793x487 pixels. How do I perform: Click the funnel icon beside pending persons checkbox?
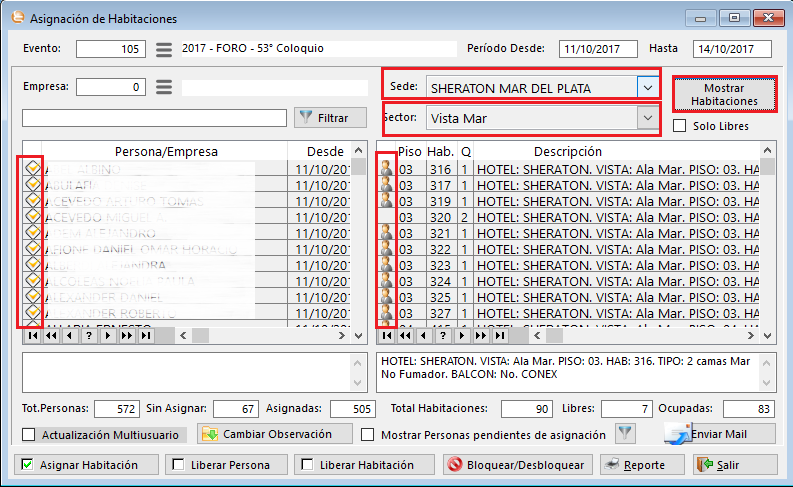(625, 434)
